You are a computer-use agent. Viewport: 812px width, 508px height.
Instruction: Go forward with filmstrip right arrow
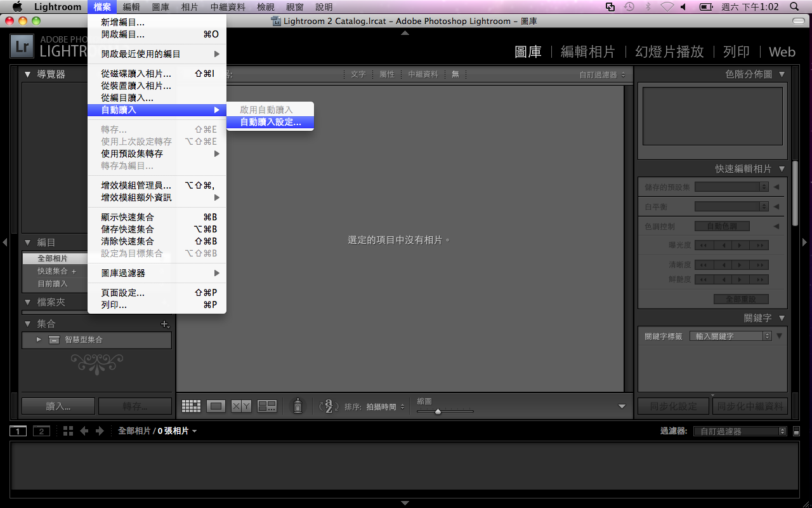100,431
